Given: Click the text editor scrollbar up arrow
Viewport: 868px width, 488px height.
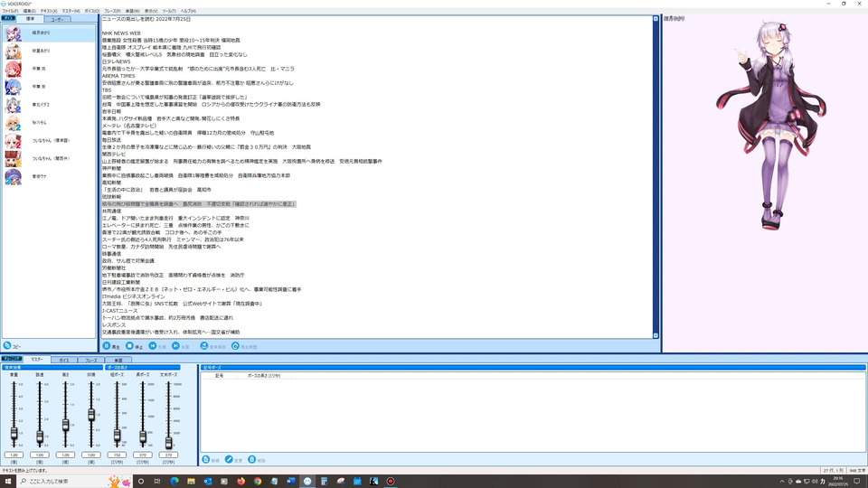Looking at the screenshot, I should [656, 19].
